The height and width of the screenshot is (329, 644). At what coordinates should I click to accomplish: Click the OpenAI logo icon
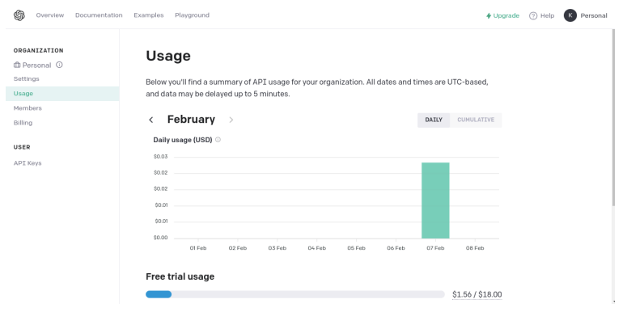(18, 15)
